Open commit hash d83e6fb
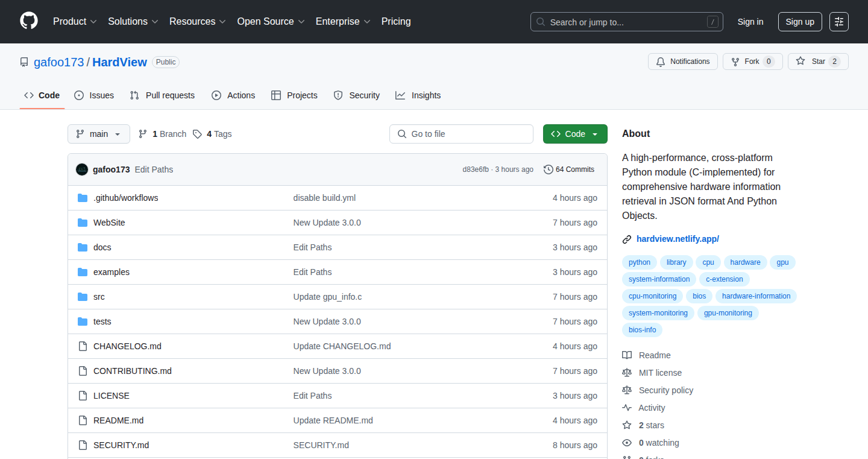 (x=476, y=169)
